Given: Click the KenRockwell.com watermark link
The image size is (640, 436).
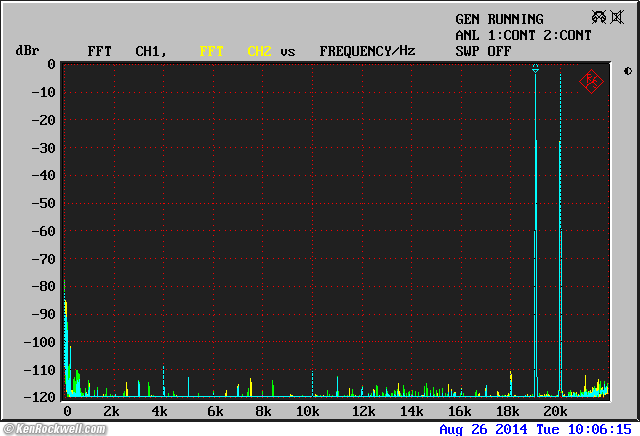Looking at the screenshot, I should coord(54,429).
